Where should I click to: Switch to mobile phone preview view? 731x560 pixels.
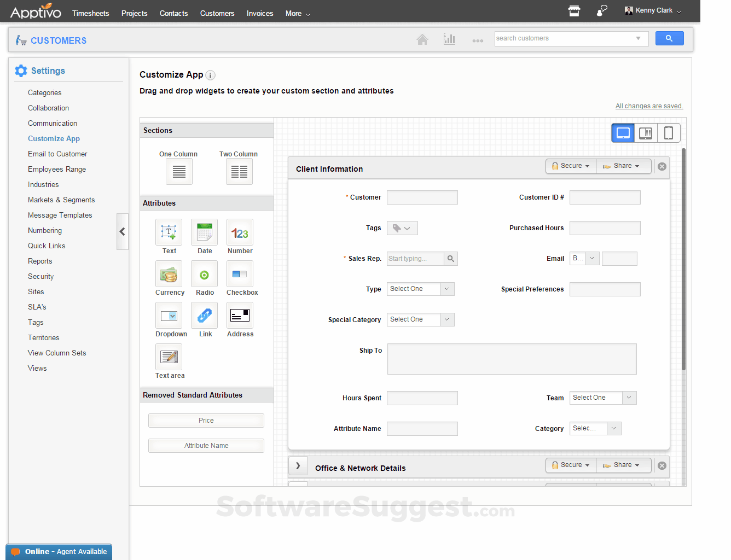pos(668,133)
